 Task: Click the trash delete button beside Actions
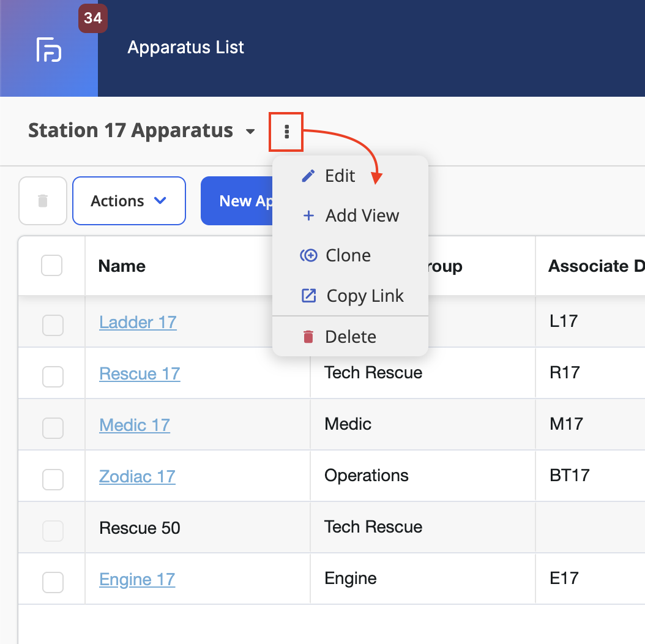(43, 201)
